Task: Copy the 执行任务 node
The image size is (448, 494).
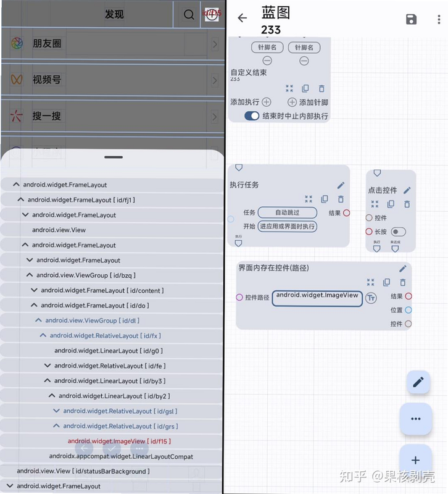Action: 324,199
